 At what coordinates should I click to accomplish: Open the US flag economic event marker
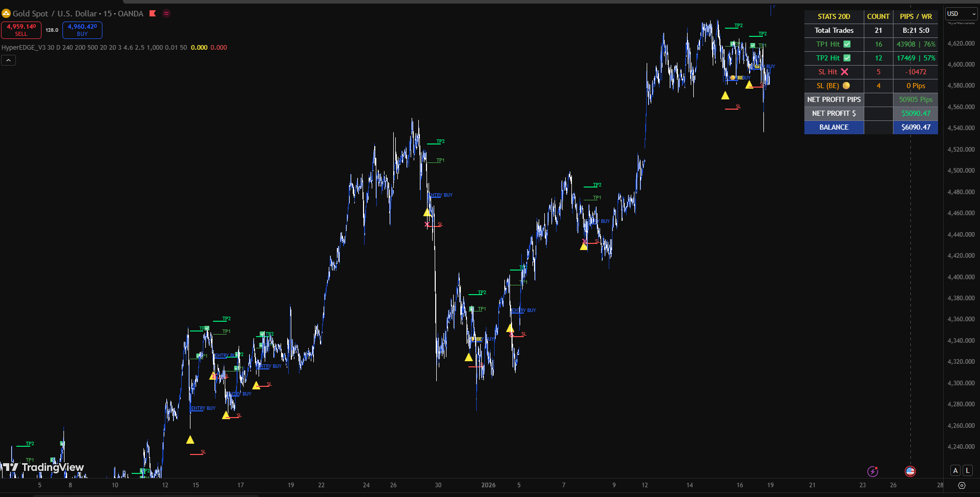point(910,471)
